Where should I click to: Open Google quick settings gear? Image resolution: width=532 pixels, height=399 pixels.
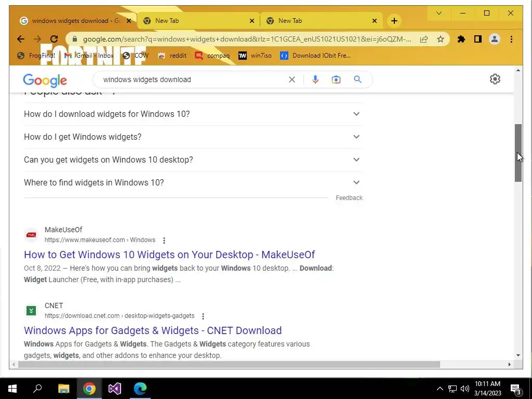pyautogui.click(x=495, y=79)
